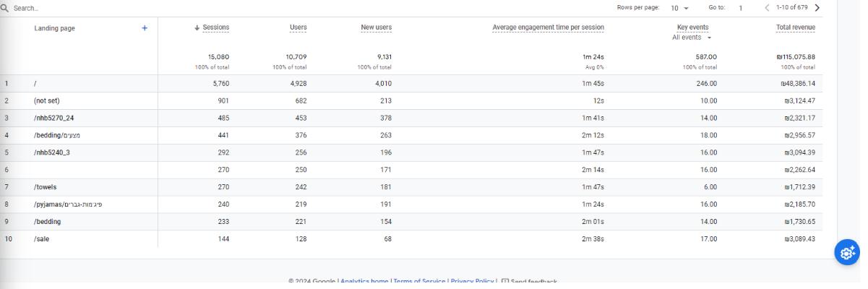Select the '/bedding' landing page in row 9
This screenshot has height=289, width=868.
[x=47, y=222]
